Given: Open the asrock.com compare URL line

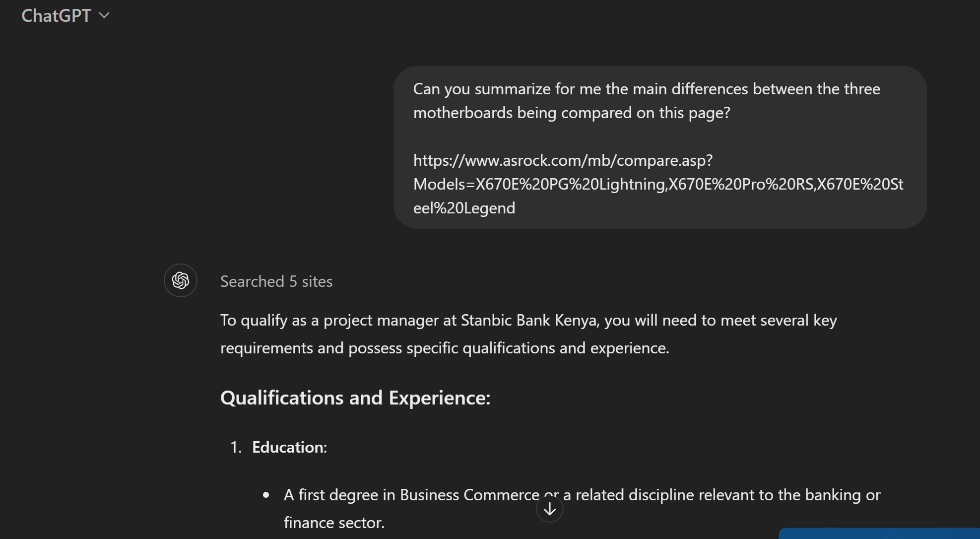Looking at the screenshot, I should pos(563,160).
